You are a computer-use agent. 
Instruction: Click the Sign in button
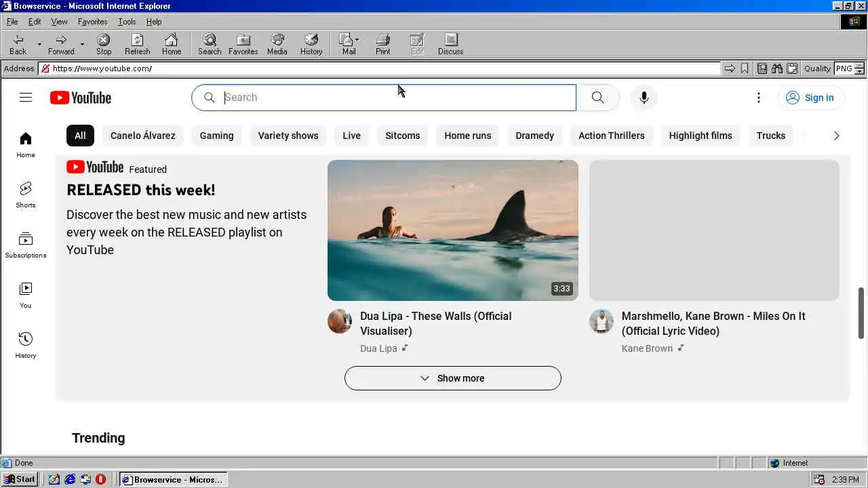click(811, 98)
